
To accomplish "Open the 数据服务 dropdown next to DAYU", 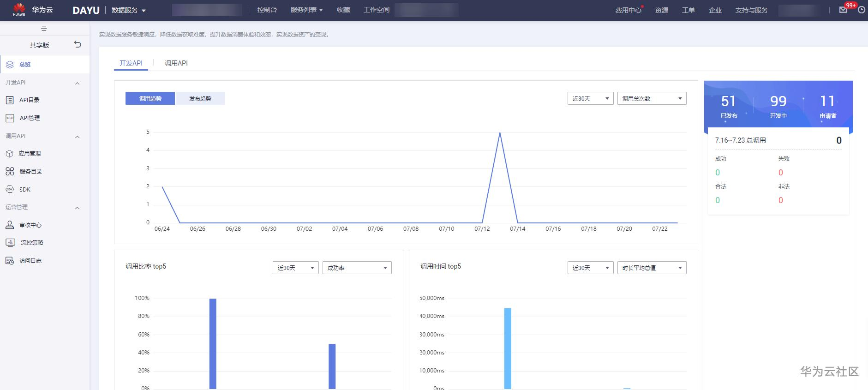I will point(129,10).
